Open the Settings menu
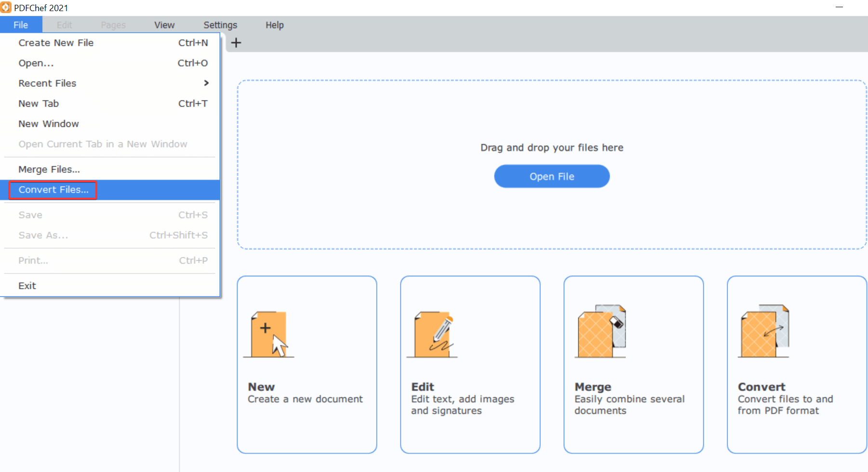 click(220, 25)
